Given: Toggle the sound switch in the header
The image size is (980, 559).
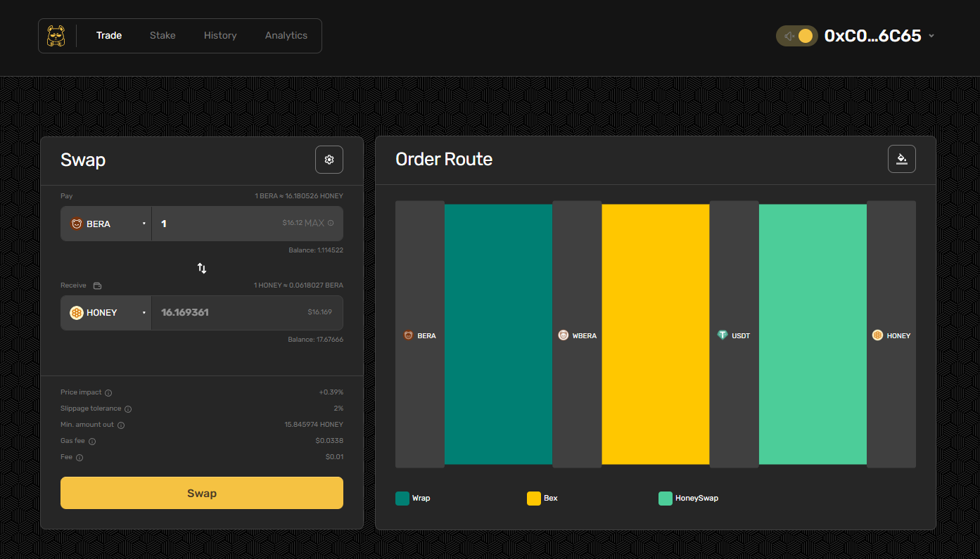Looking at the screenshot, I should click(796, 36).
